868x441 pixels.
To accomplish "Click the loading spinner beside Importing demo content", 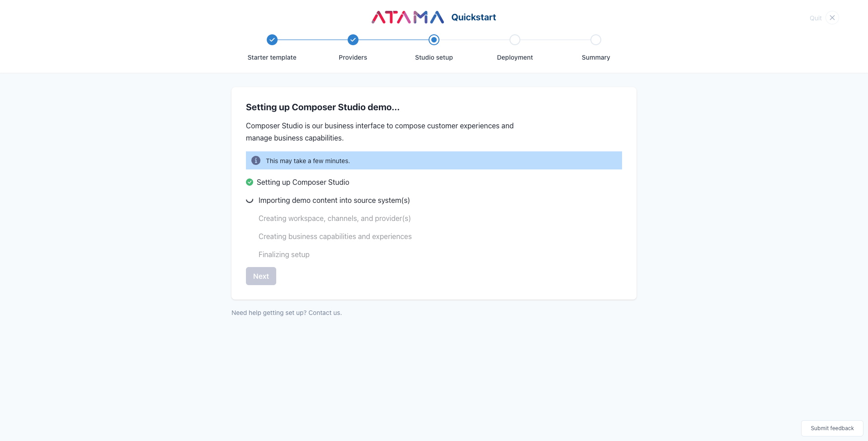I will [x=250, y=200].
